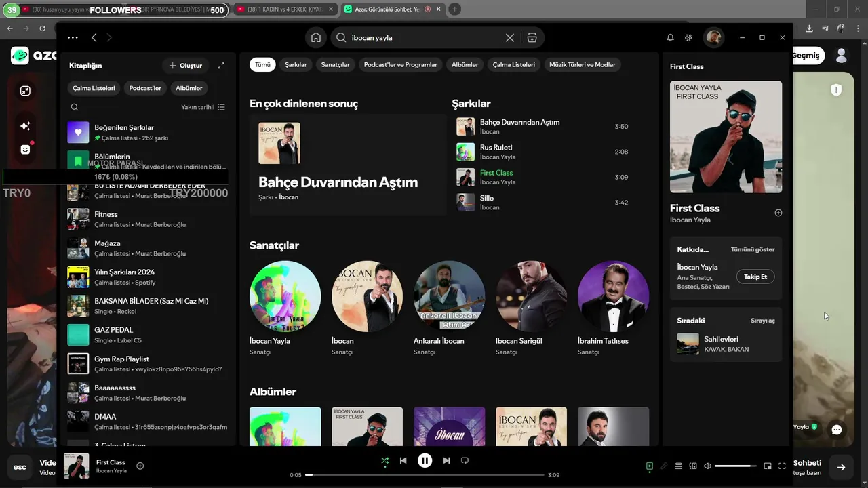
Task: Seek on the song progress bar
Action: [x=425, y=475]
